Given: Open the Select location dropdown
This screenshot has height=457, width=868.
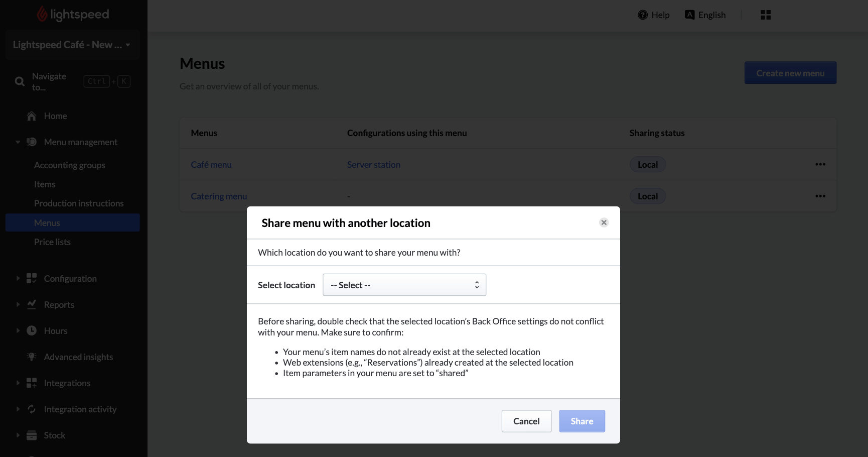Looking at the screenshot, I should click(x=404, y=285).
